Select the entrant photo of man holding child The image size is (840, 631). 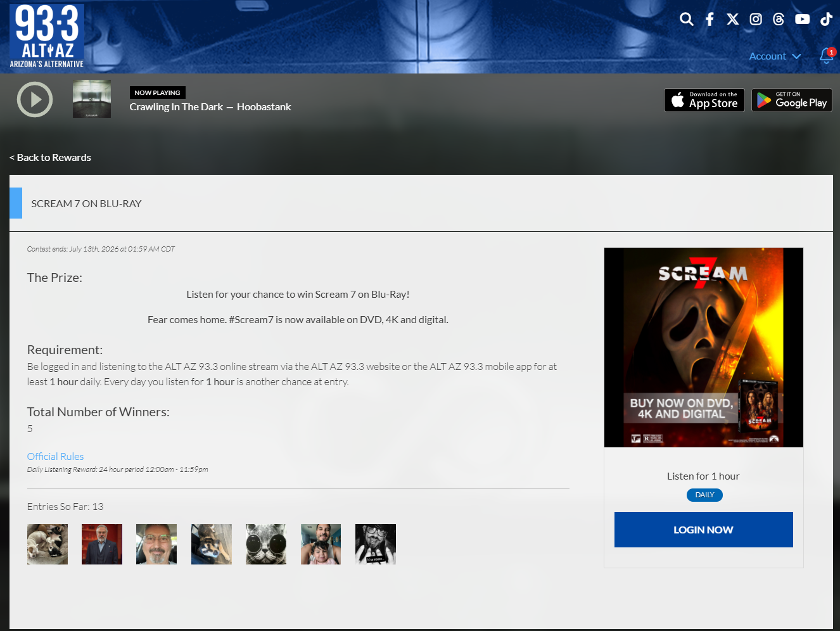(321, 544)
